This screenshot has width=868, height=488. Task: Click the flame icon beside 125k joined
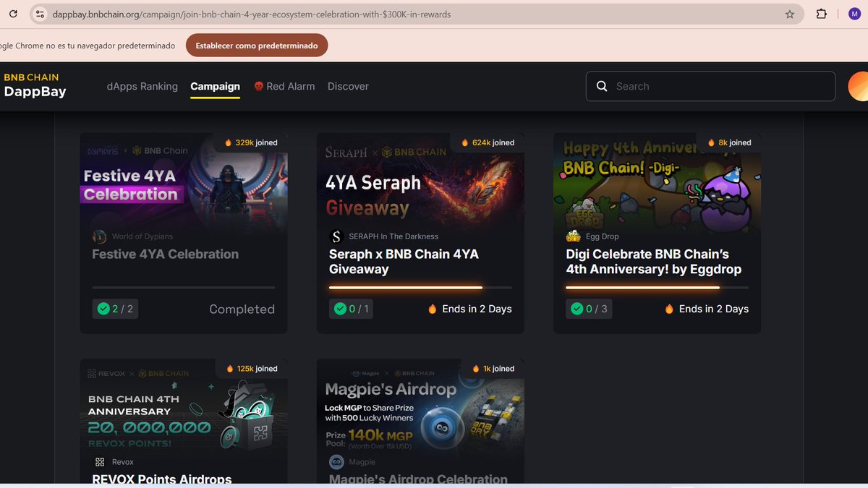point(230,369)
